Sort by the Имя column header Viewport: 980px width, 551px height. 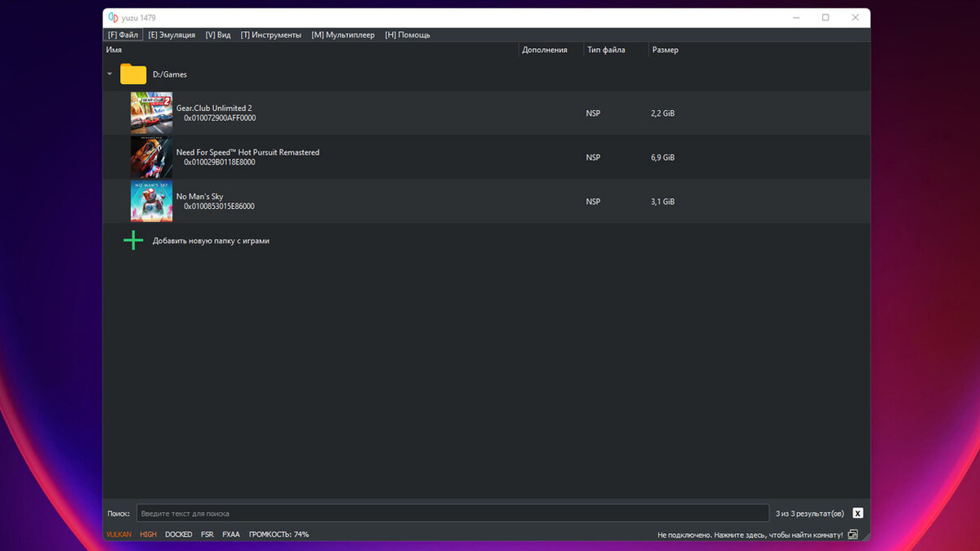(114, 50)
